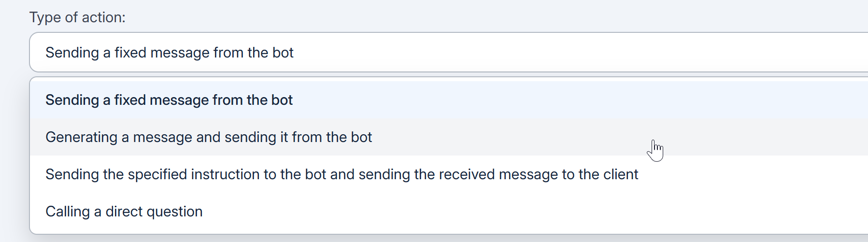Choose the direct question action type
The height and width of the screenshot is (242, 868).
124,212
